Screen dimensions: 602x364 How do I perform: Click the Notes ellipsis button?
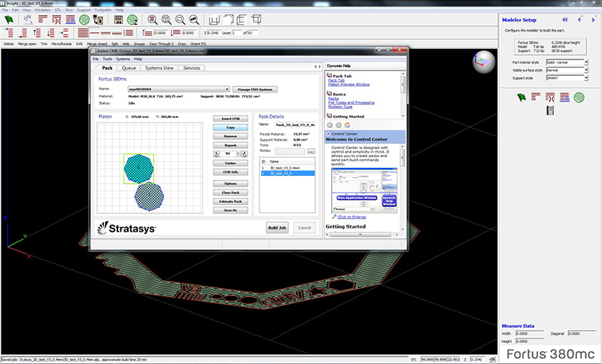click(x=311, y=151)
